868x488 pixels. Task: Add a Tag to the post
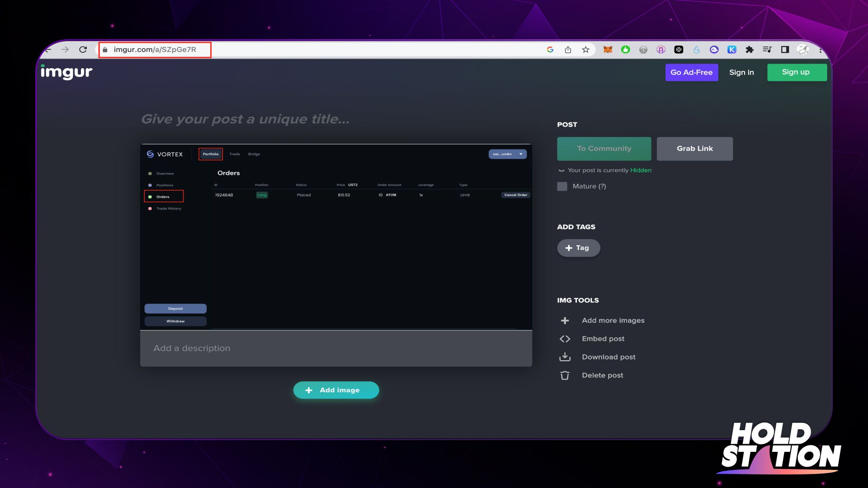click(x=579, y=248)
